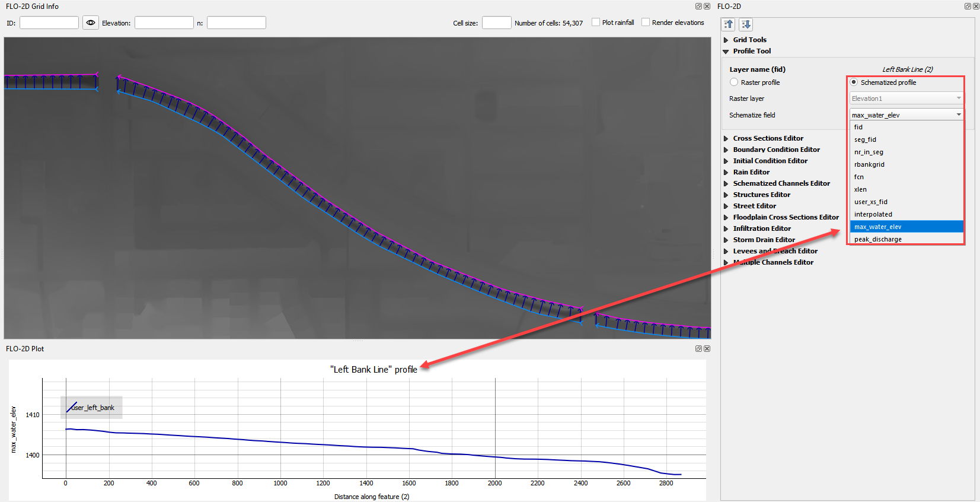Expand the Grid Tools section
The width and height of the screenshot is (980, 502).
726,40
